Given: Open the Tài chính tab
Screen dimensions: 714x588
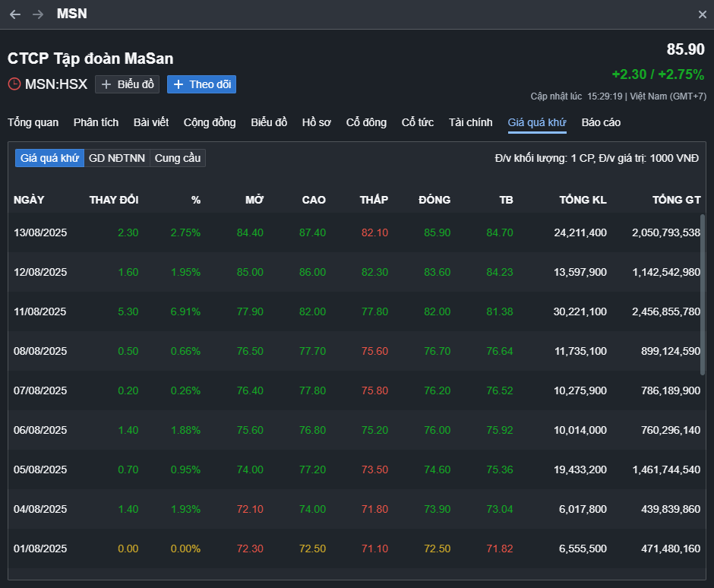Looking at the screenshot, I should point(470,122).
